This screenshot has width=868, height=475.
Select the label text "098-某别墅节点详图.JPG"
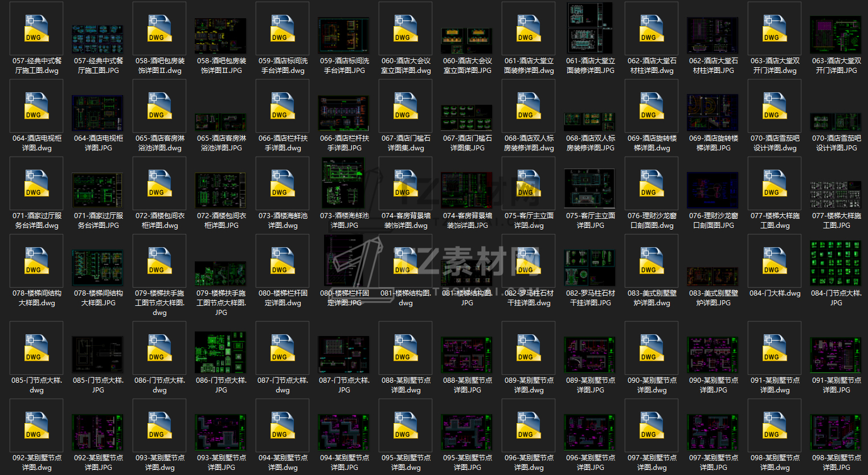836,462
